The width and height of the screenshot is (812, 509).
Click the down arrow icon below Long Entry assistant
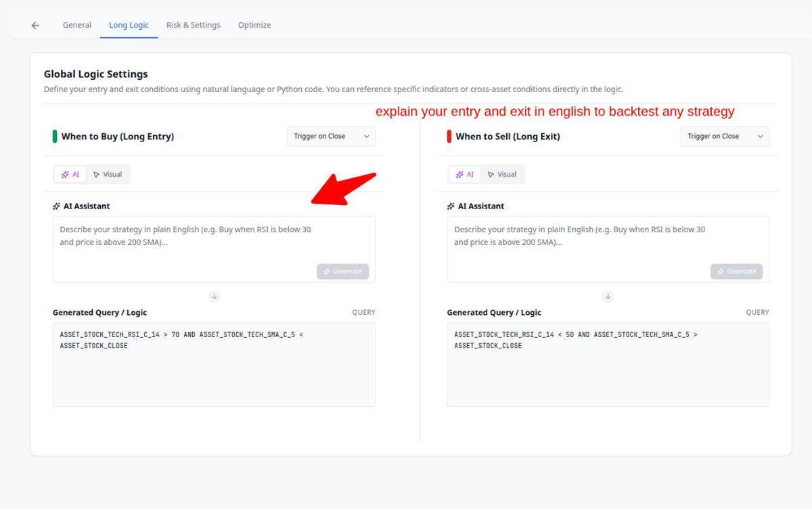coord(214,296)
